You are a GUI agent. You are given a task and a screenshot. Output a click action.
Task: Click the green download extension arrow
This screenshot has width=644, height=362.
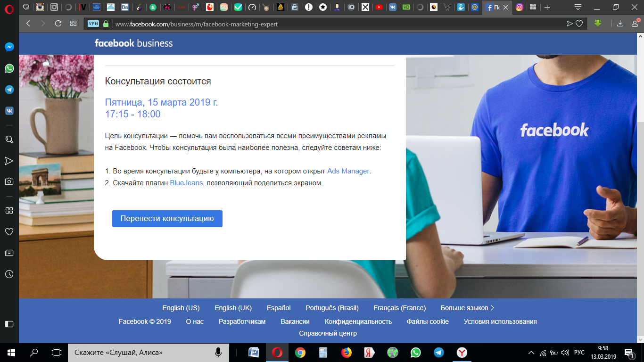pos(598,23)
